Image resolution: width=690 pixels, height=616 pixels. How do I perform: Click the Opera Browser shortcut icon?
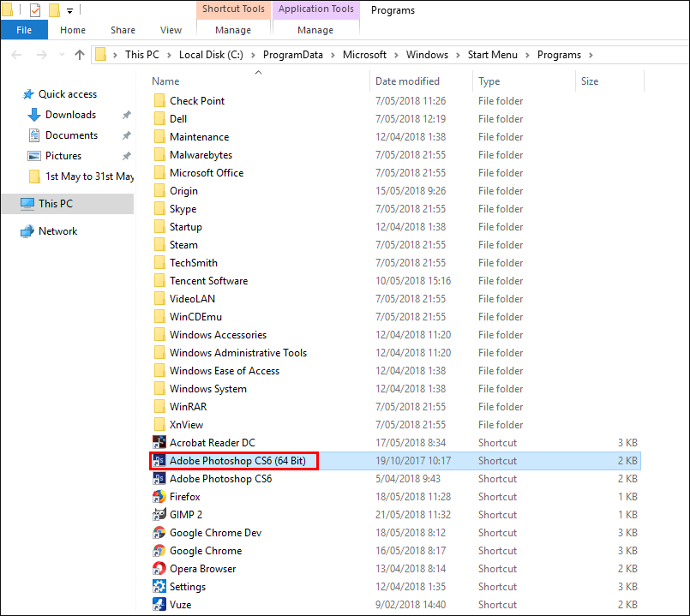tap(159, 569)
